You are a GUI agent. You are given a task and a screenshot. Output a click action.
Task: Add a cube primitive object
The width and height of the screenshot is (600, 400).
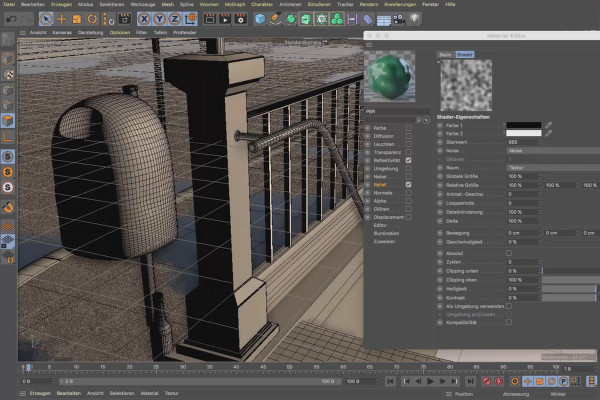(x=260, y=19)
